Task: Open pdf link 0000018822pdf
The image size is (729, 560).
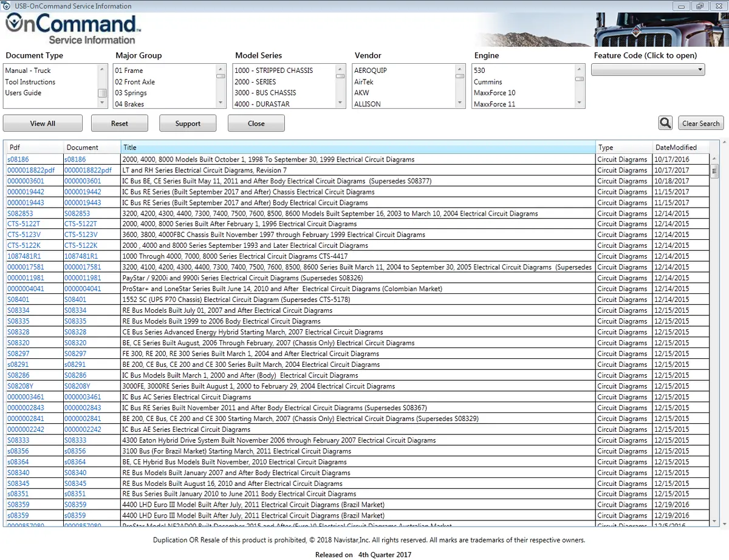Action: pyautogui.click(x=31, y=170)
